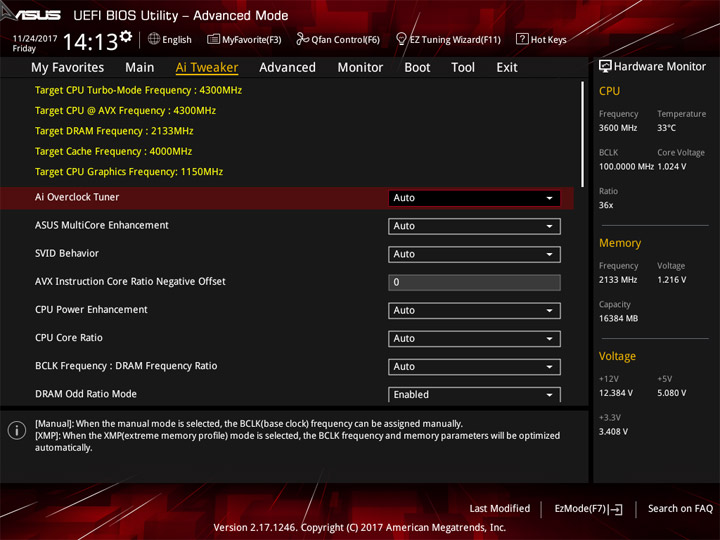Click the Core Voltage value 1.024 V
This screenshot has height=540, width=720.
pyautogui.click(x=672, y=166)
